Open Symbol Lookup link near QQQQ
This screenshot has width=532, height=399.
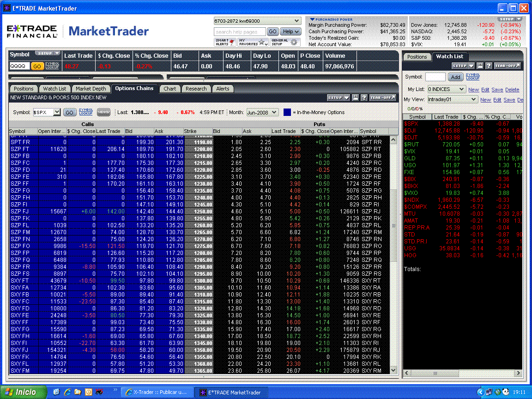52,65
